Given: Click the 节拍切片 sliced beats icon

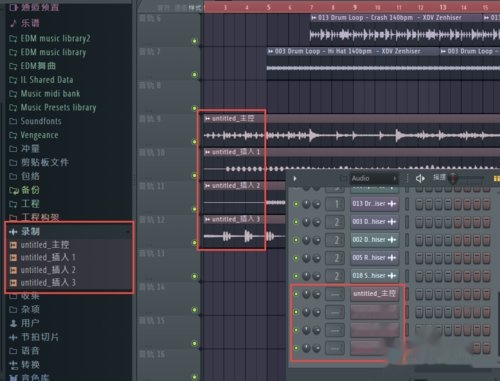Looking at the screenshot, I should tap(13, 337).
